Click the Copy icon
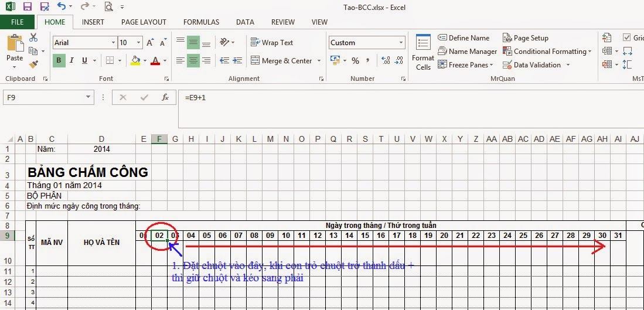 tap(33, 51)
